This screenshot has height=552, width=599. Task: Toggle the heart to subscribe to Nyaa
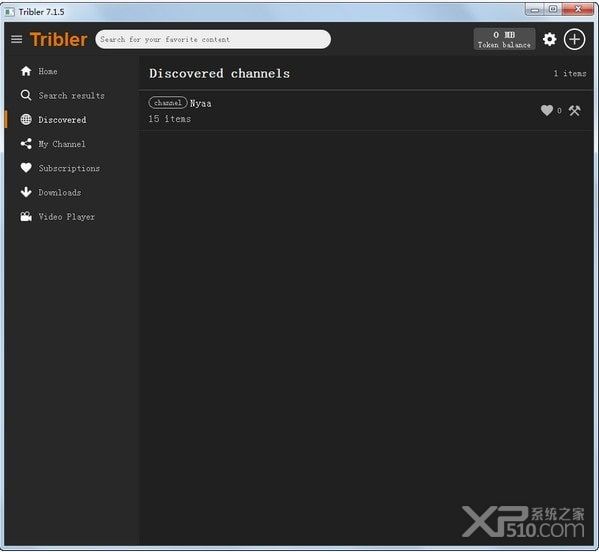547,110
